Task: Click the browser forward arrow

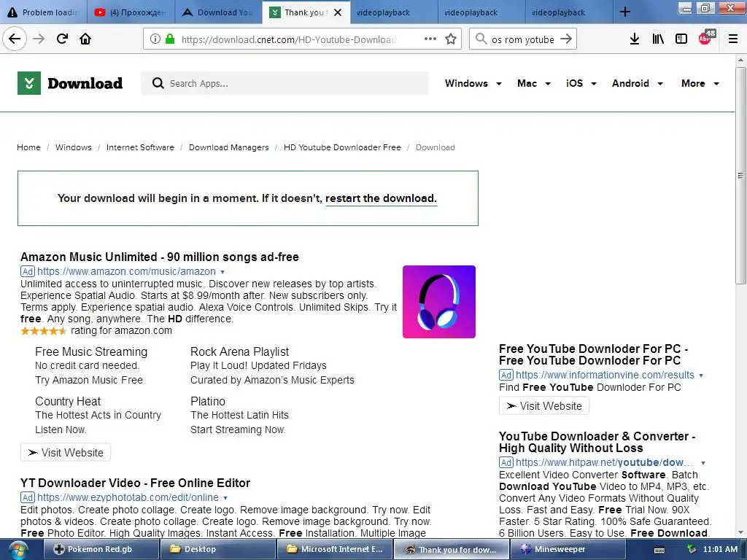Action: point(39,39)
